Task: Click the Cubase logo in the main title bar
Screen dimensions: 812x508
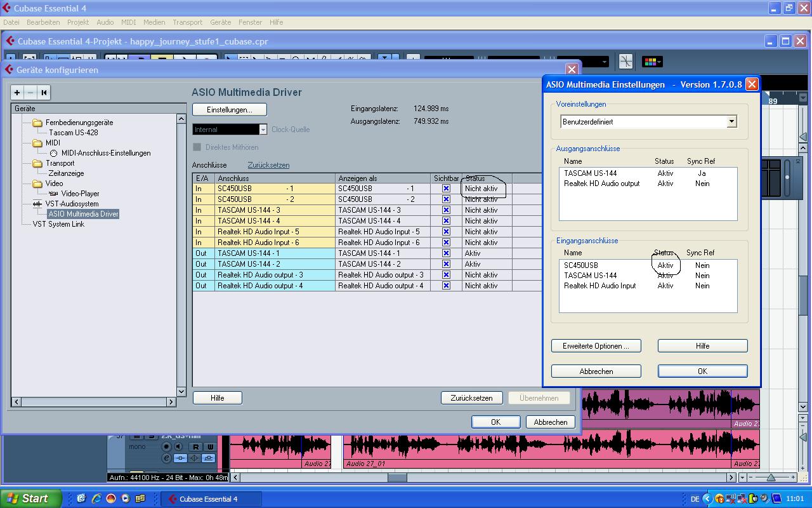Action: click(x=6, y=8)
